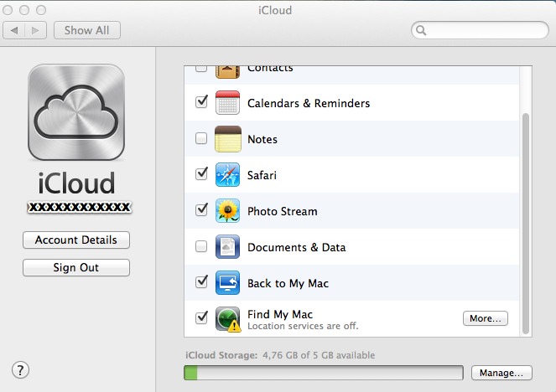
Task: Click the Calendars & Reminders calendar icon
Action: [227, 103]
